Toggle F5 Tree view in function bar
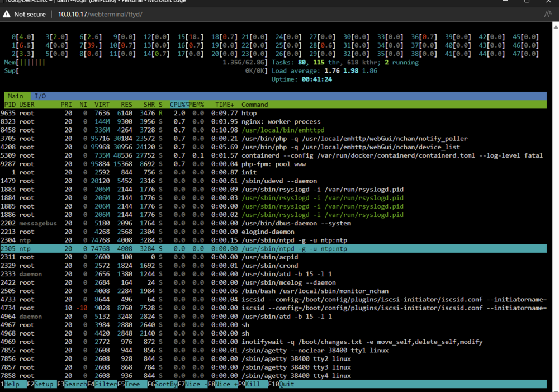 [132, 384]
